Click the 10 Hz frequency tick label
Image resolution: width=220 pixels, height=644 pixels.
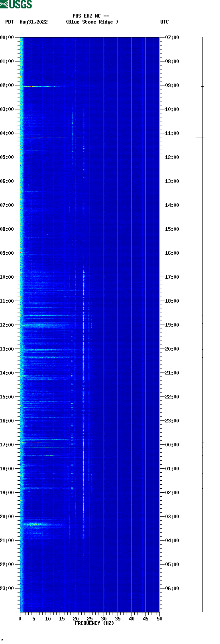tap(48, 619)
